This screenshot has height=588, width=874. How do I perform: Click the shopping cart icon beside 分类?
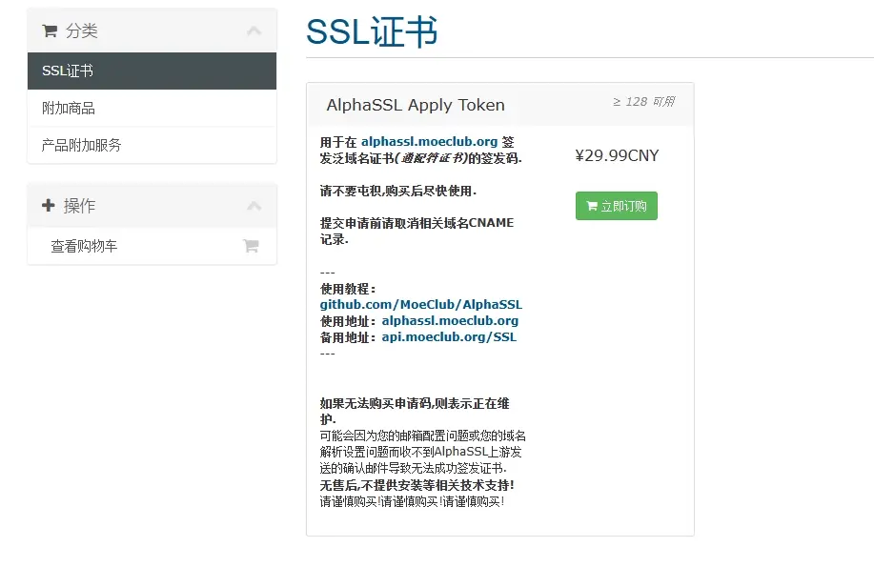pos(50,30)
